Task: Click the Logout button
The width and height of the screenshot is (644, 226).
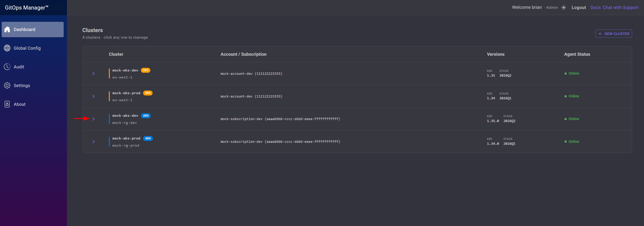Action: tap(579, 8)
